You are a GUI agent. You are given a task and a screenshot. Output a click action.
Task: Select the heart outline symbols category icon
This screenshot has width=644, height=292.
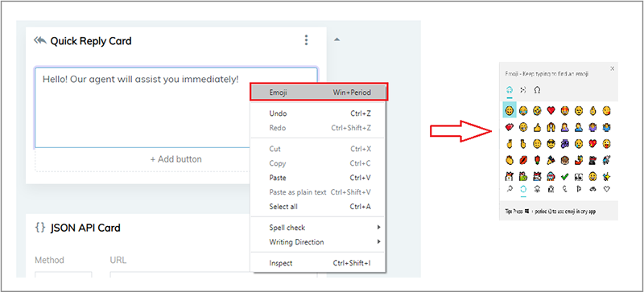click(x=607, y=189)
